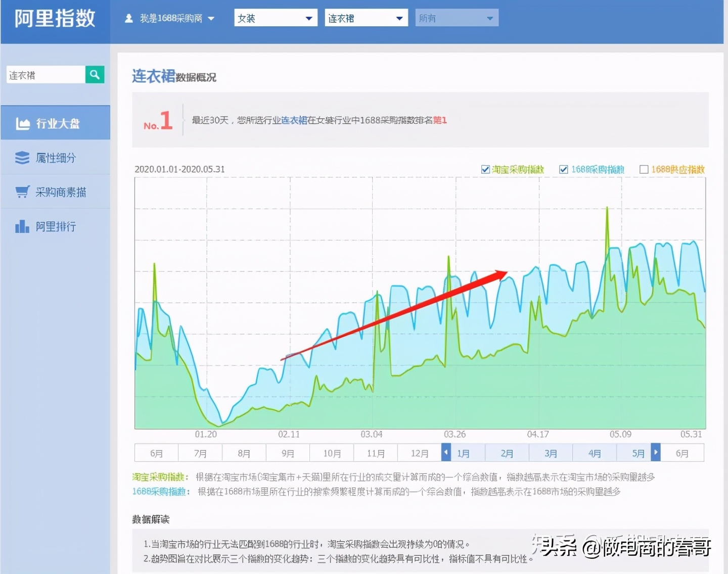Click the user icon beside 我是1688采购商
Image resolution: width=728 pixels, height=574 pixels.
tap(128, 18)
